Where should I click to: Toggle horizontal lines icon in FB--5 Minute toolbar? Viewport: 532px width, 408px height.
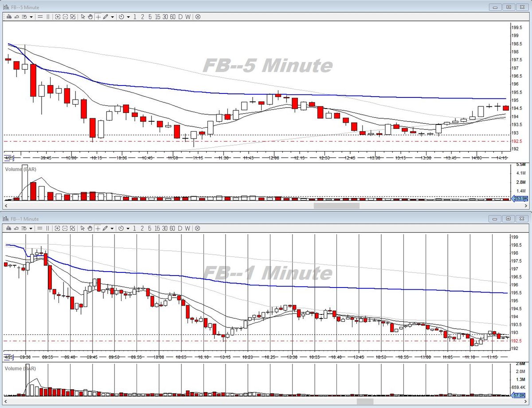pyautogui.click(x=40, y=17)
